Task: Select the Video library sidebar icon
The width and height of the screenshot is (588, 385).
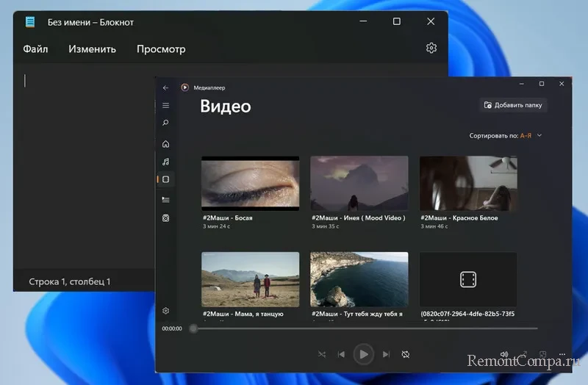Action: (165, 179)
